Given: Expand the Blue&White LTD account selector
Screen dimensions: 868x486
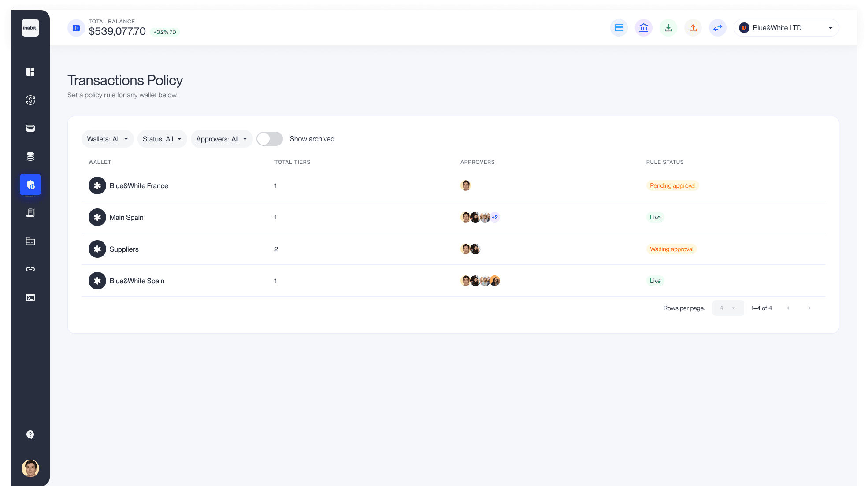Looking at the screenshot, I should (x=786, y=28).
